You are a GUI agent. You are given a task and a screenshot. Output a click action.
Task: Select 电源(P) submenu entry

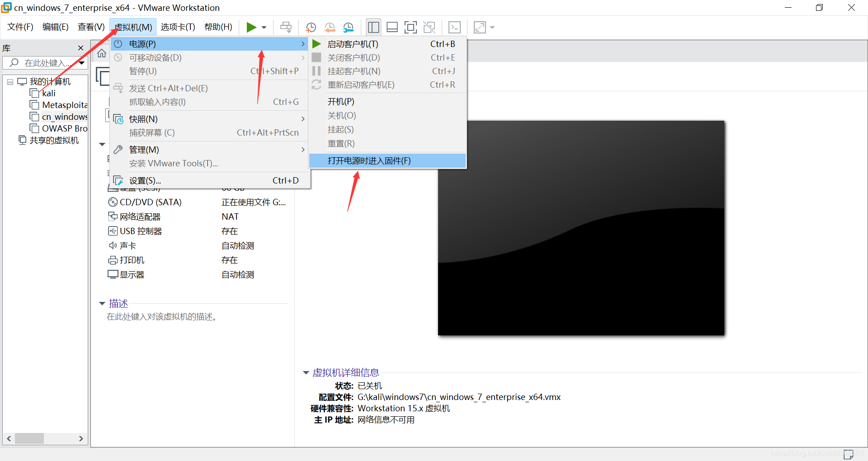210,44
